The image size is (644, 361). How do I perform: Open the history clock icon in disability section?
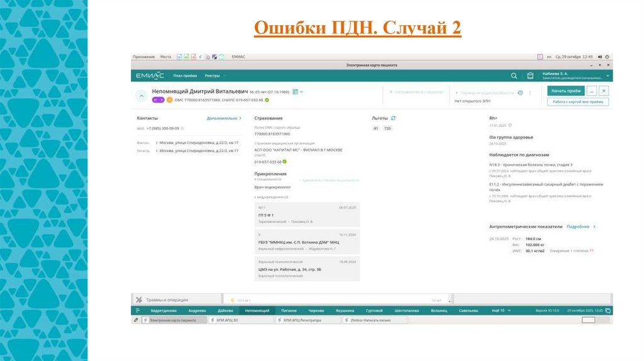(x=520, y=93)
